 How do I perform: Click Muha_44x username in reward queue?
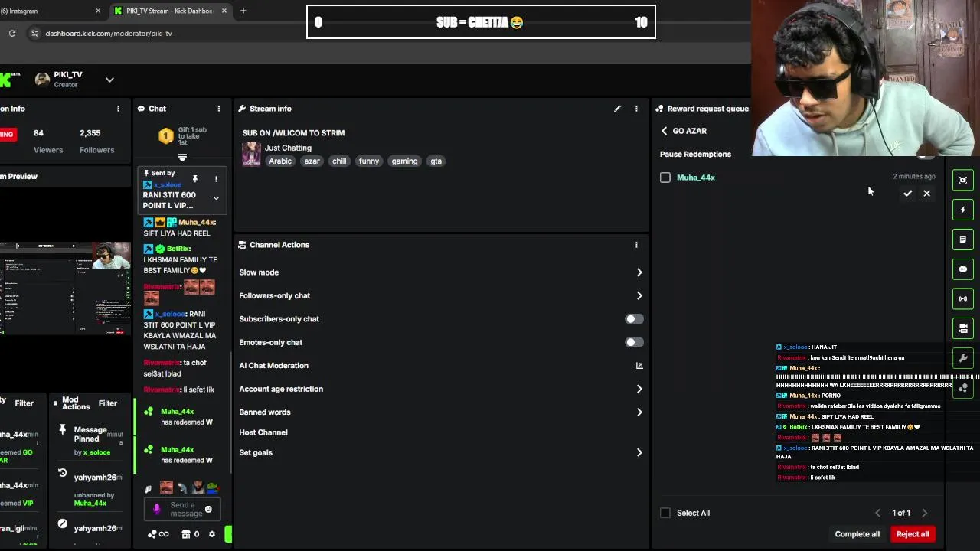coord(696,178)
